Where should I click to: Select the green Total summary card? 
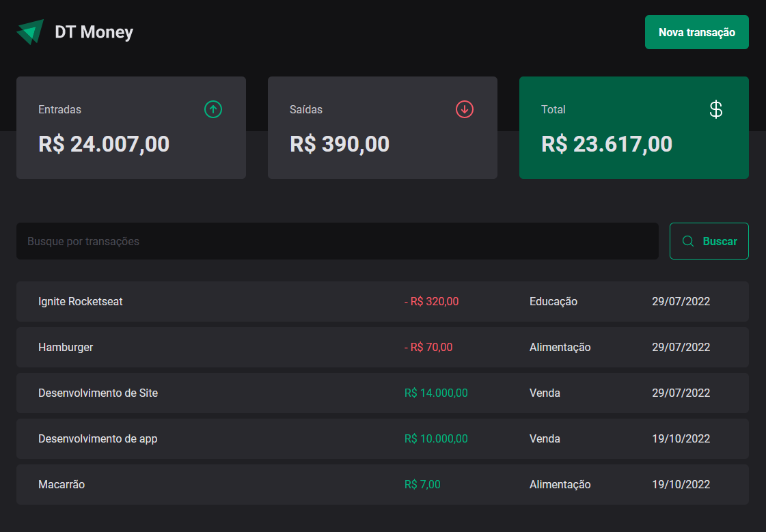[633, 128]
